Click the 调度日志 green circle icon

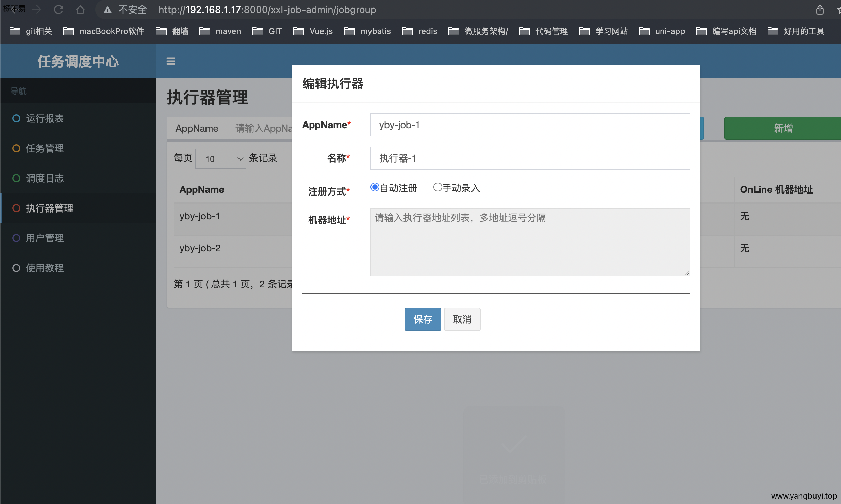tap(16, 178)
